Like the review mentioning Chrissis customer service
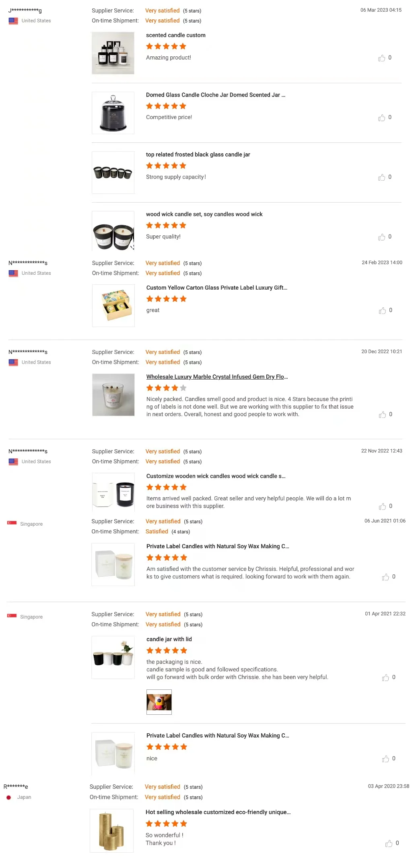Viewport: 412px width, 868px height. click(x=385, y=577)
